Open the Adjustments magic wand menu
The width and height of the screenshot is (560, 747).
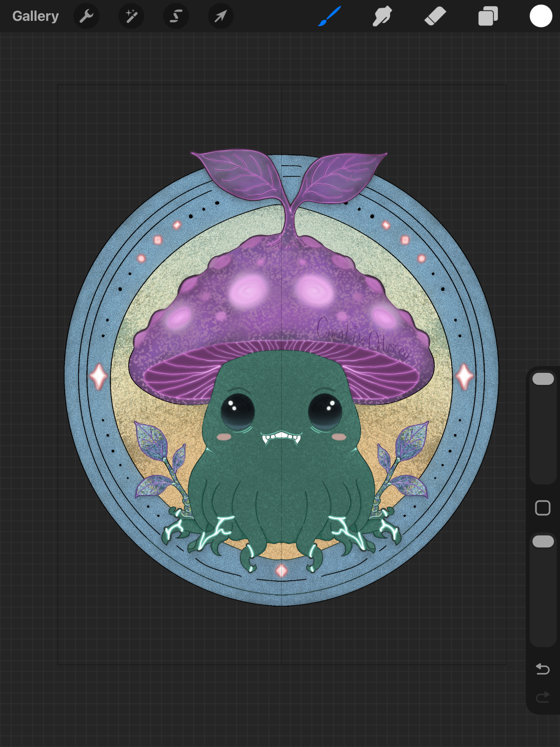click(x=131, y=16)
